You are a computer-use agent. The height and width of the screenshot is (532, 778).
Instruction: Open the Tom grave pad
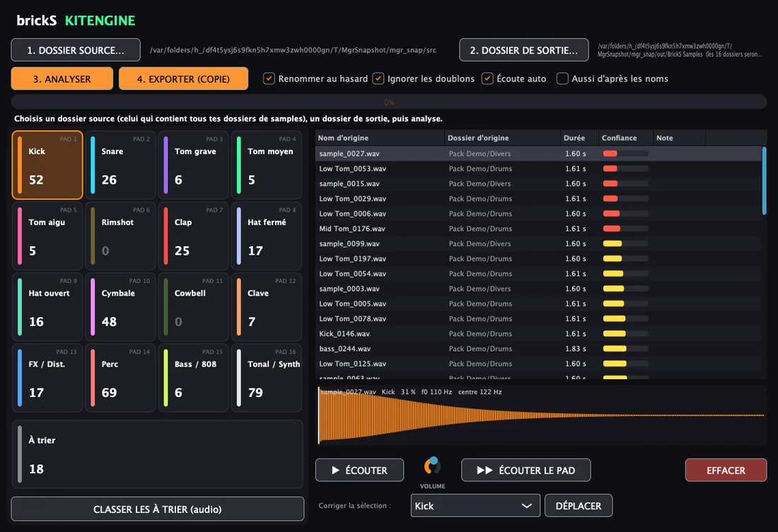click(194, 166)
